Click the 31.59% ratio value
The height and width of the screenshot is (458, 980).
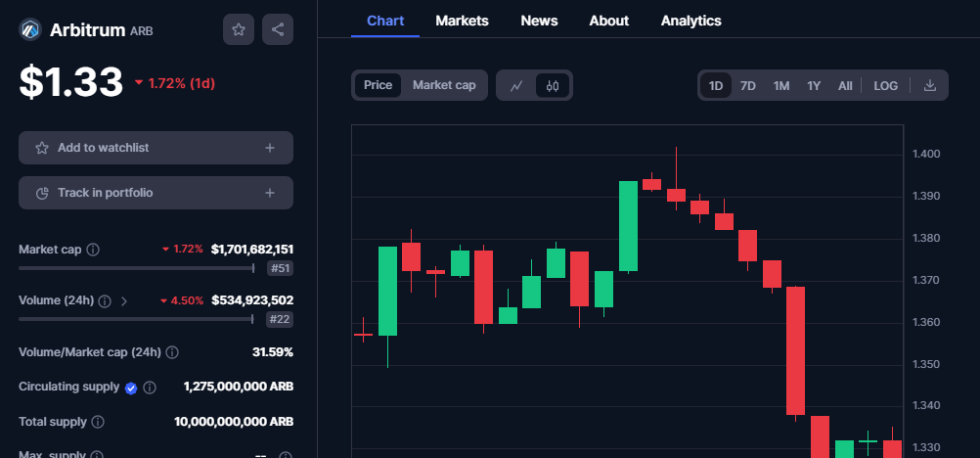(x=273, y=352)
